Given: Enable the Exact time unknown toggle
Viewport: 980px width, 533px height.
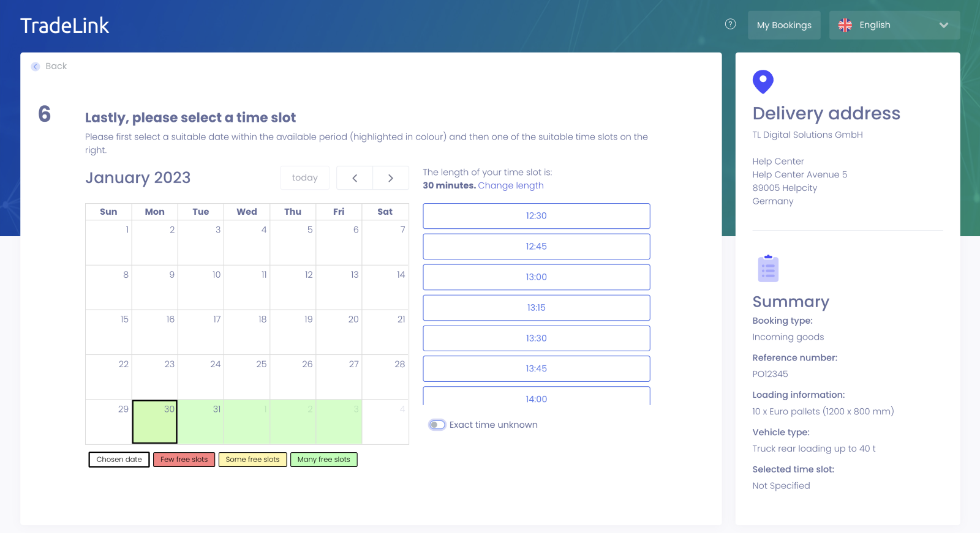Looking at the screenshot, I should click(437, 425).
